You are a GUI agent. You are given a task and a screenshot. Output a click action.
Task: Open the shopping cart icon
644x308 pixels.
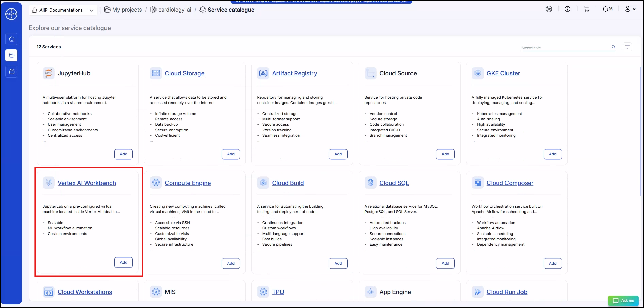587,9
